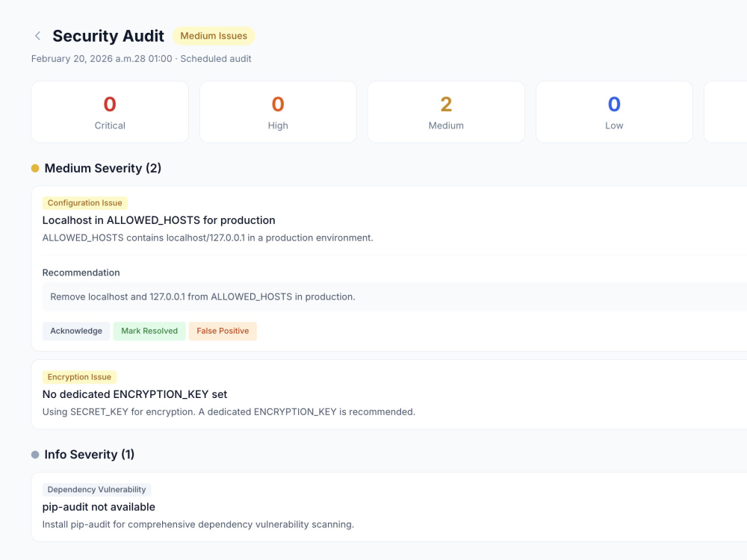
Task: Open the Low count card
Action: click(x=614, y=112)
